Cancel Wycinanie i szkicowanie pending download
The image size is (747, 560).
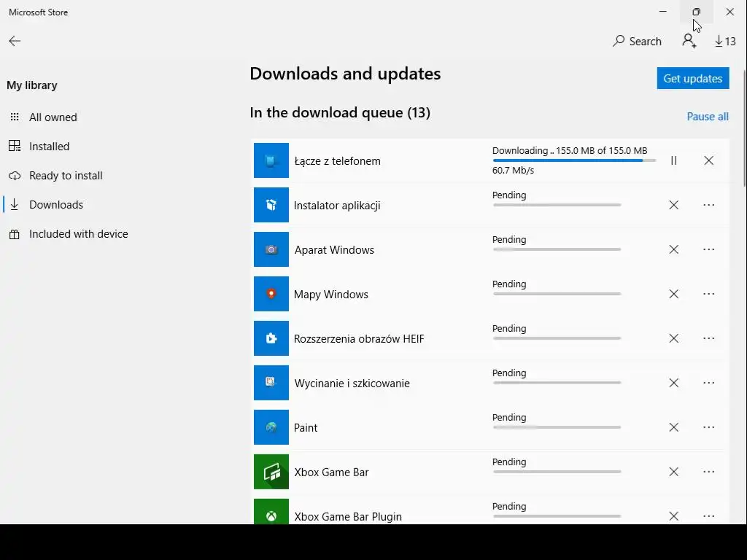673,383
